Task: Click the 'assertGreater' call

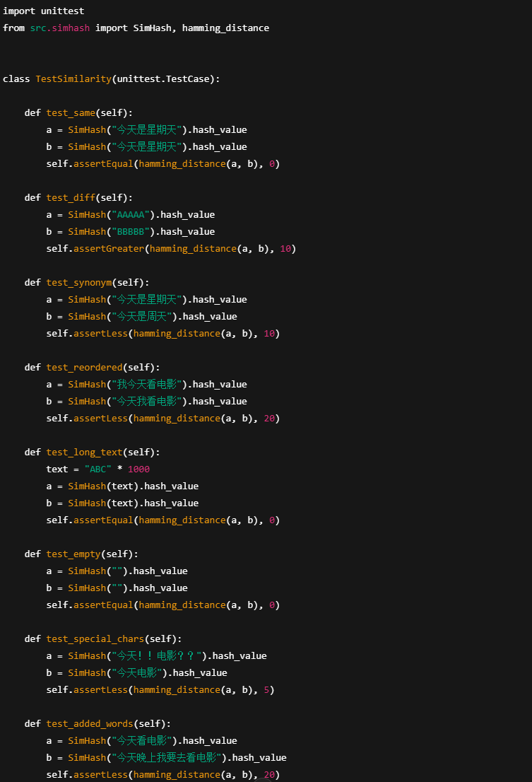Action: [109, 248]
